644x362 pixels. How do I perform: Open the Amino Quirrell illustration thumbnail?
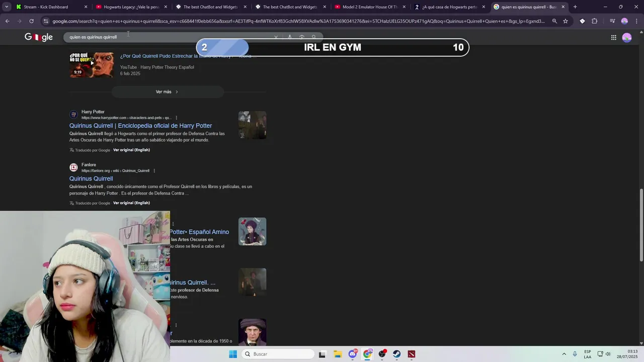252,231
